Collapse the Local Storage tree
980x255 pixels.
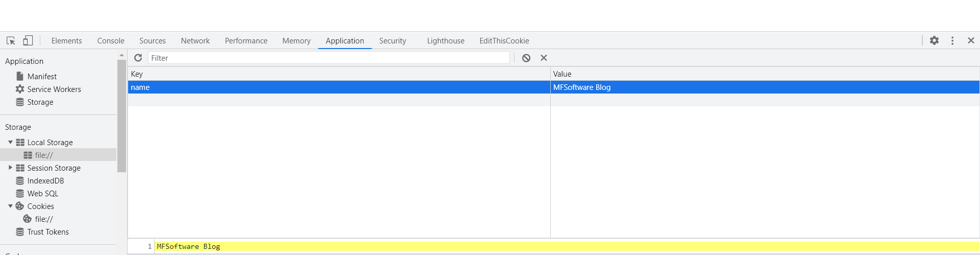click(10, 143)
